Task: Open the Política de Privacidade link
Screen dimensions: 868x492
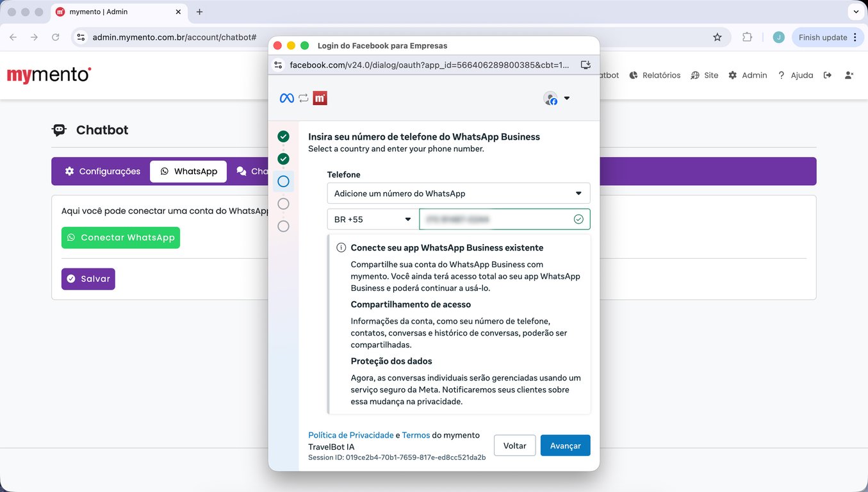Action: tap(351, 435)
